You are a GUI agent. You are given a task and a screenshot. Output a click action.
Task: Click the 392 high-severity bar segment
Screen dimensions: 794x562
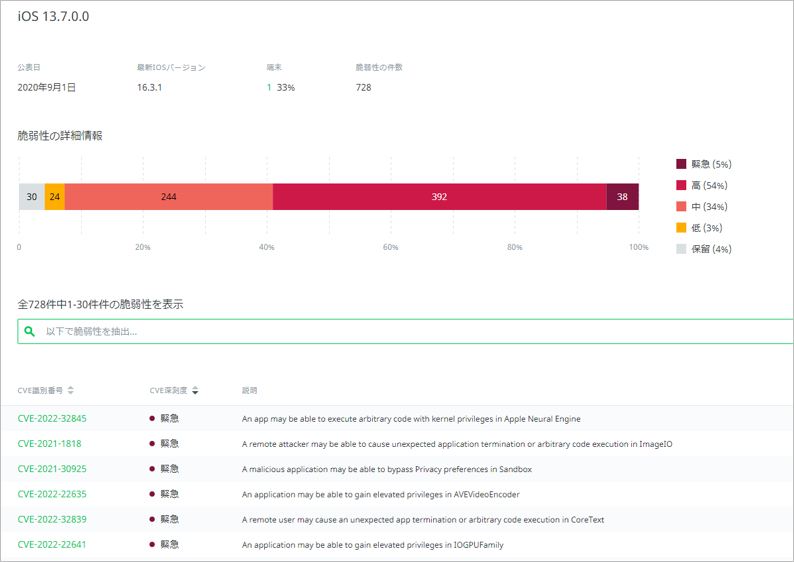click(x=439, y=197)
